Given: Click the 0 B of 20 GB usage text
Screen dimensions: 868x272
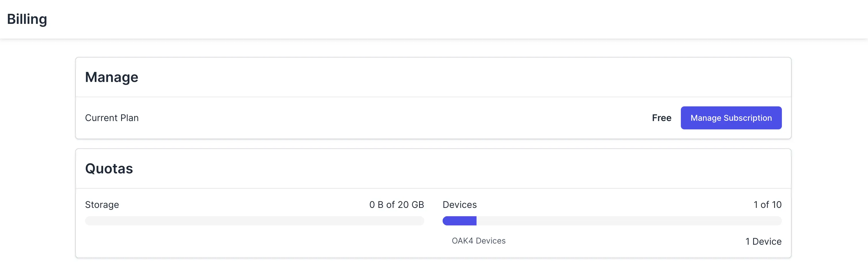Looking at the screenshot, I should pyautogui.click(x=396, y=204).
